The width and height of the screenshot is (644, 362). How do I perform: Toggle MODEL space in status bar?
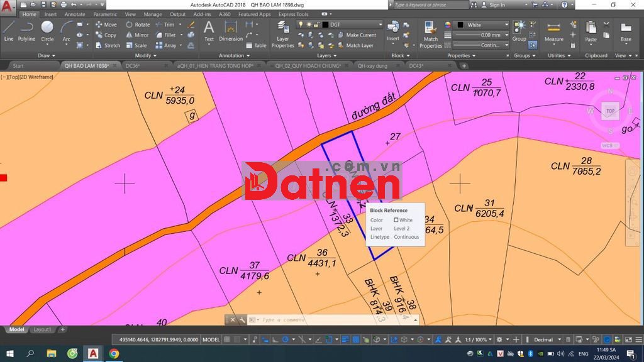click(x=211, y=339)
